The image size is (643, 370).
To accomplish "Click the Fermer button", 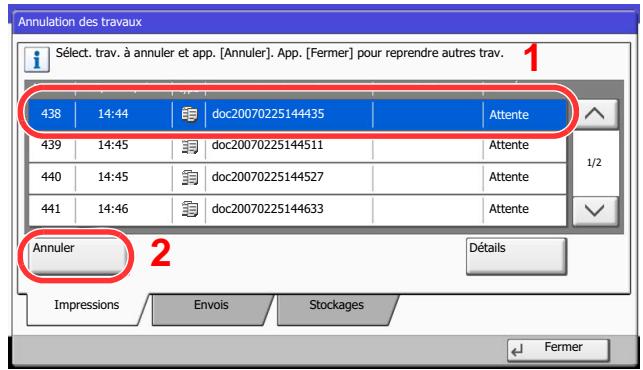I will [559, 349].
